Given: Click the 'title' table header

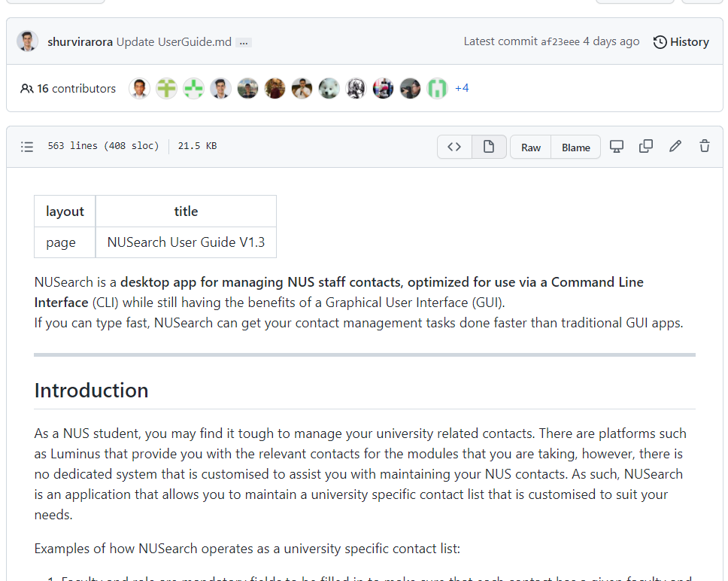Looking at the screenshot, I should pos(186,211).
